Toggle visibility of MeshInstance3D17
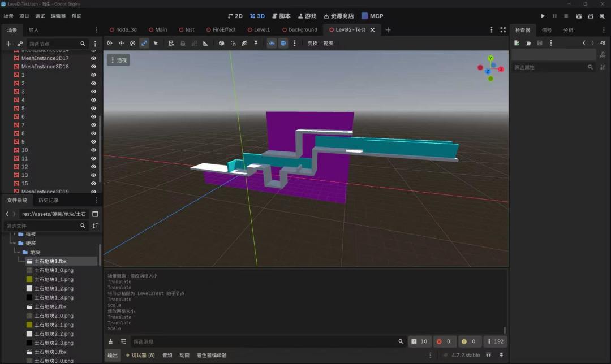The height and width of the screenshot is (364, 611). (93, 58)
